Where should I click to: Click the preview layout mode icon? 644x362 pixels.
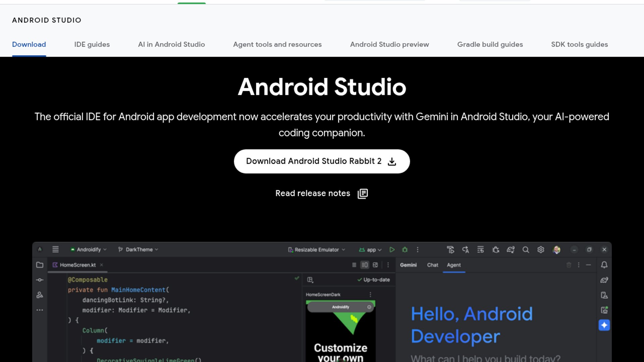pyautogui.click(x=310, y=280)
